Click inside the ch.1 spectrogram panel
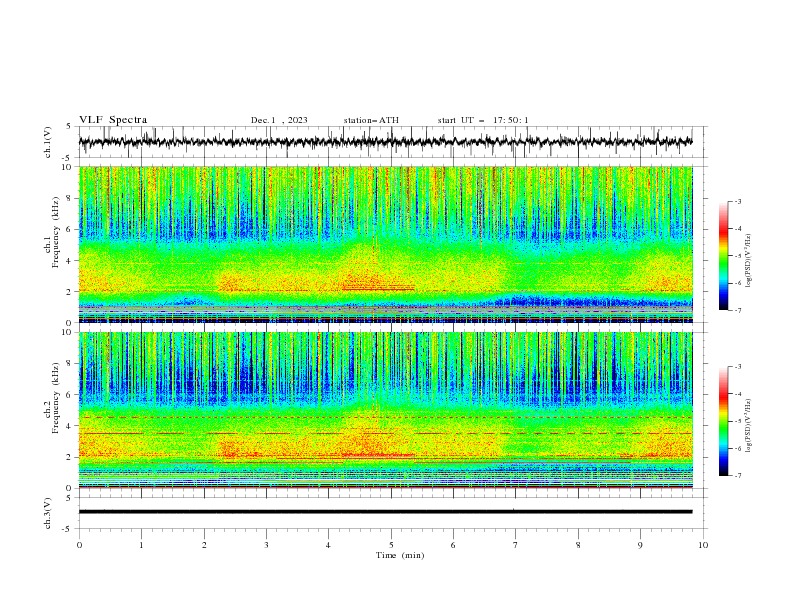This screenshot has height=612, width=792. click(x=385, y=244)
